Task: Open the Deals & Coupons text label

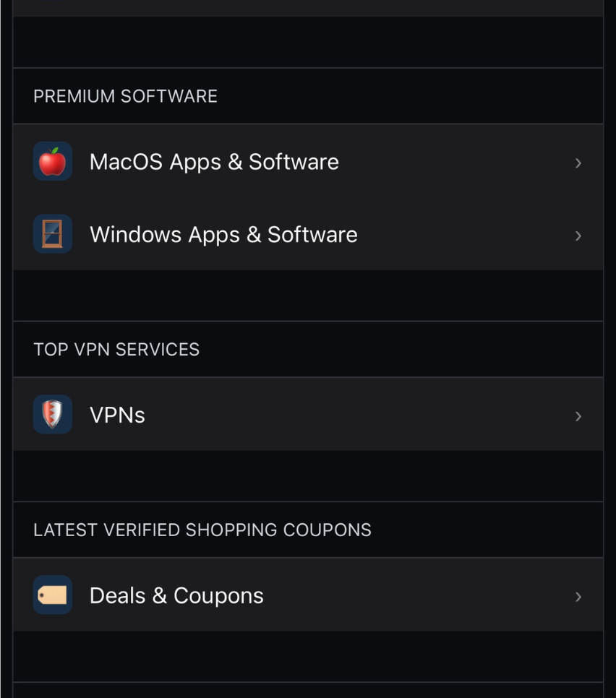Action: point(176,596)
